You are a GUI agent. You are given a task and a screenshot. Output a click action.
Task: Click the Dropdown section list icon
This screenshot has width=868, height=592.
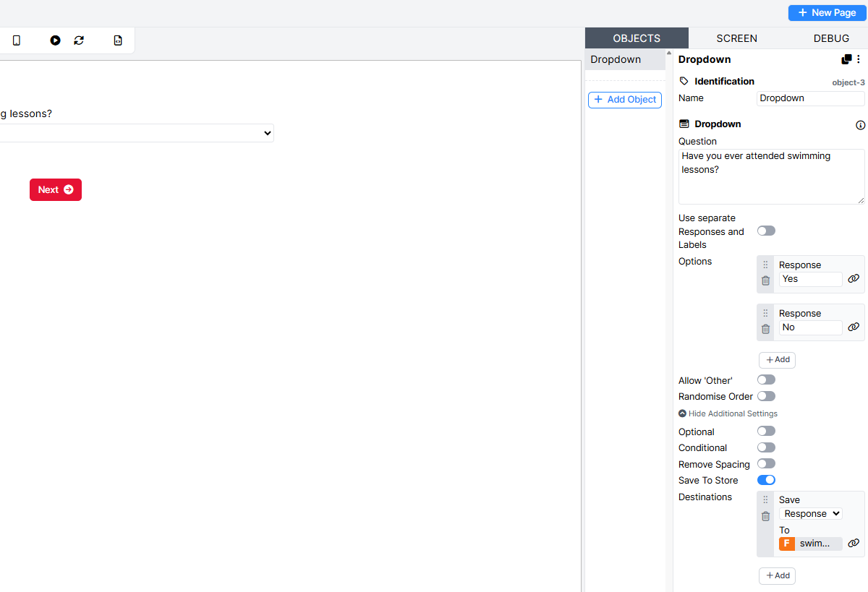[x=684, y=124]
